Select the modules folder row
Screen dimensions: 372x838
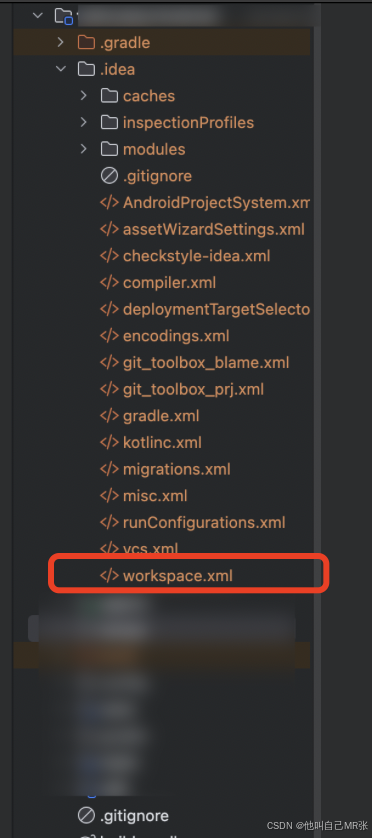coord(161,149)
